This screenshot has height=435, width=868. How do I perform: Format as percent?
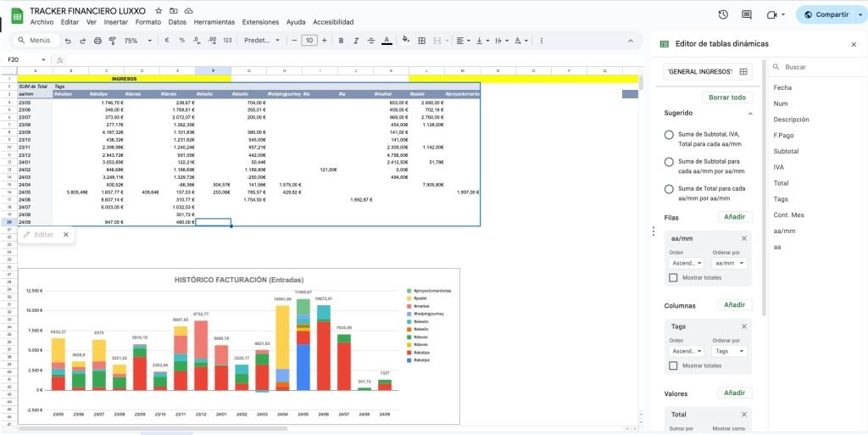click(181, 41)
